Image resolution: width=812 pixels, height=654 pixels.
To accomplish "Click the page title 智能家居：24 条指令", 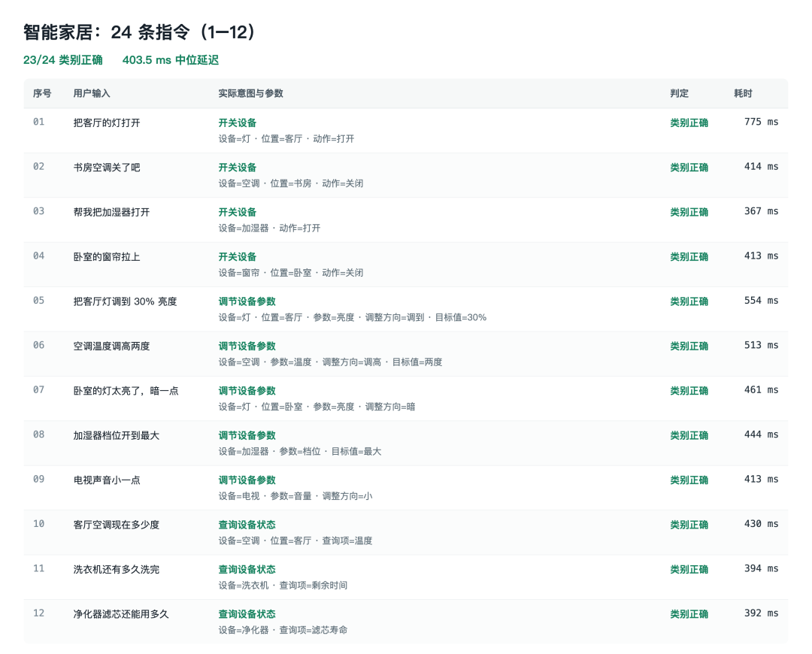I will [139, 32].
